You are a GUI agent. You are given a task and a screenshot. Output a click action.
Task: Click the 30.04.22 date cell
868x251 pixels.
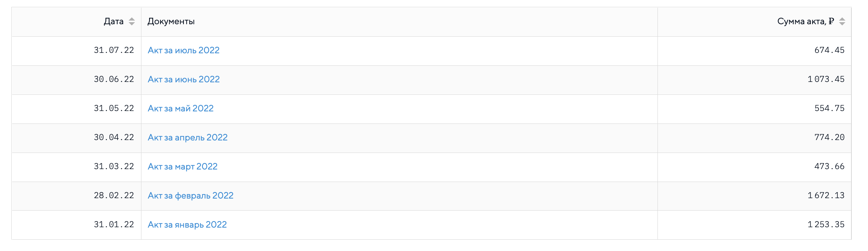tap(114, 138)
